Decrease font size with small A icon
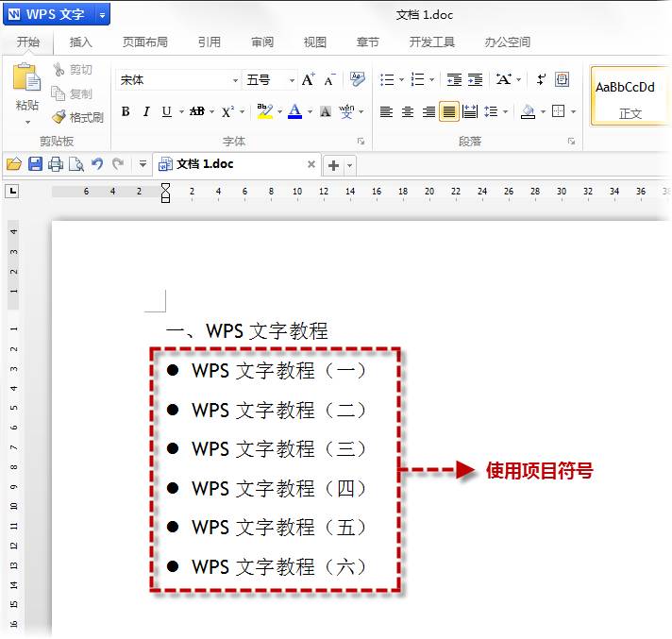This screenshot has width=672, height=639. 329,79
